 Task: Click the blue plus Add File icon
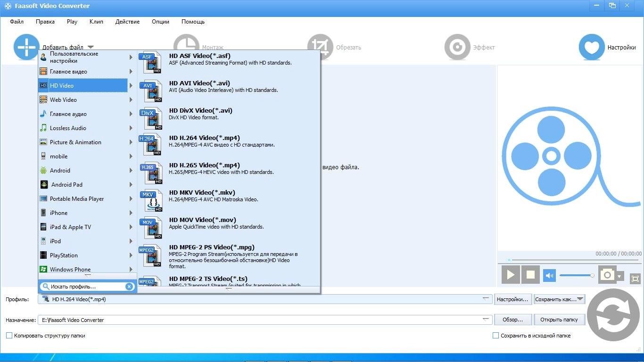coord(26,47)
